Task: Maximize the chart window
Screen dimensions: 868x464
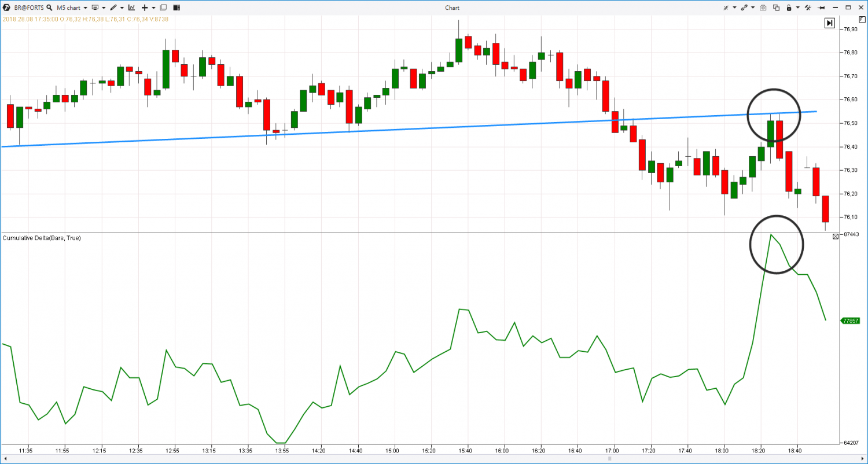Action: click(x=848, y=8)
